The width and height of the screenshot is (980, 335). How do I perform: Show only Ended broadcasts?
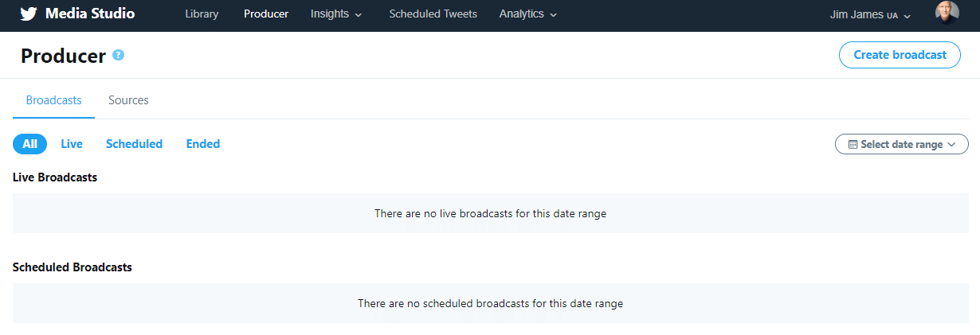point(203,144)
